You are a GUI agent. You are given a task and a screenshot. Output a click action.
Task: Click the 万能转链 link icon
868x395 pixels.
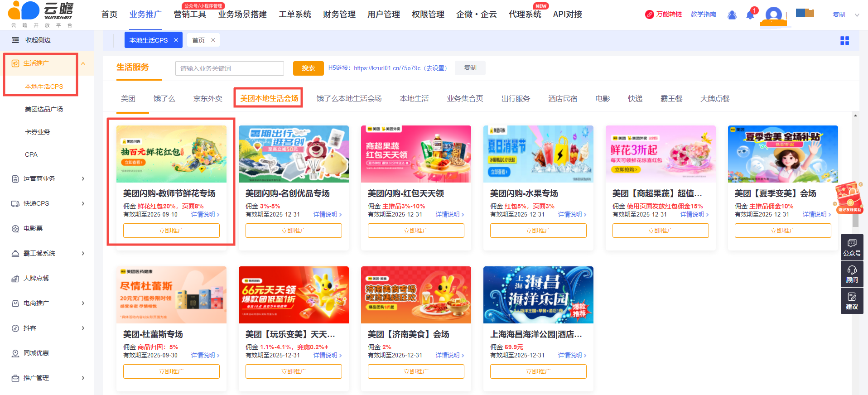click(650, 14)
